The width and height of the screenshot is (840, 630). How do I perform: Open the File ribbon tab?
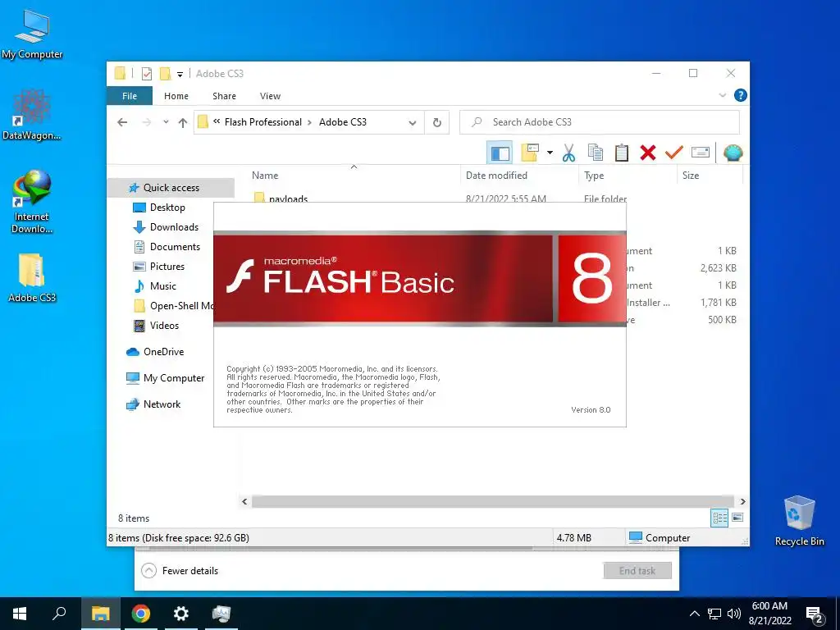coord(130,96)
